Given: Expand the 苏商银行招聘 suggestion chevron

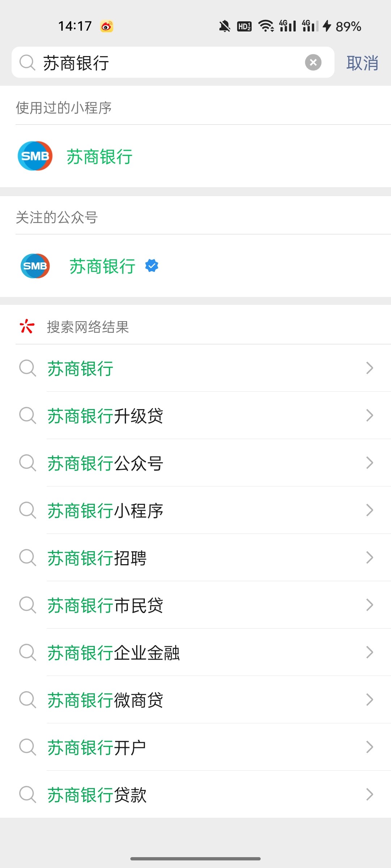Looking at the screenshot, I should pyautogui.click(x=369, y=557).
